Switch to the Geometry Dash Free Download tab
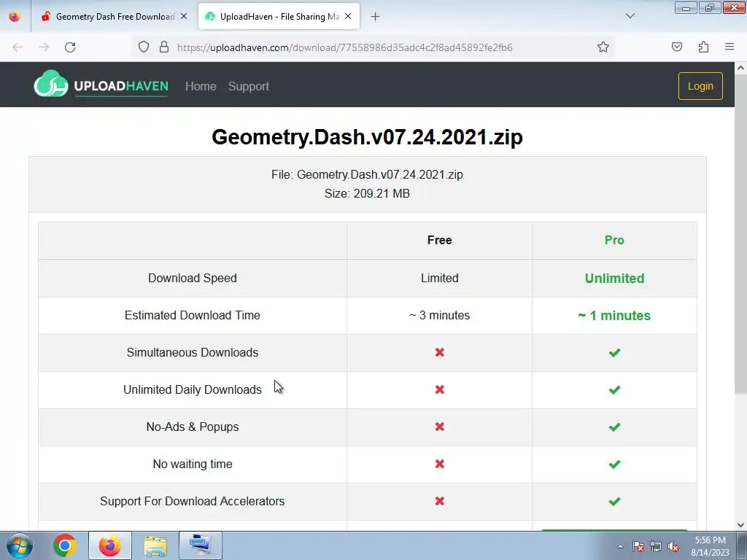 (113, 17)
